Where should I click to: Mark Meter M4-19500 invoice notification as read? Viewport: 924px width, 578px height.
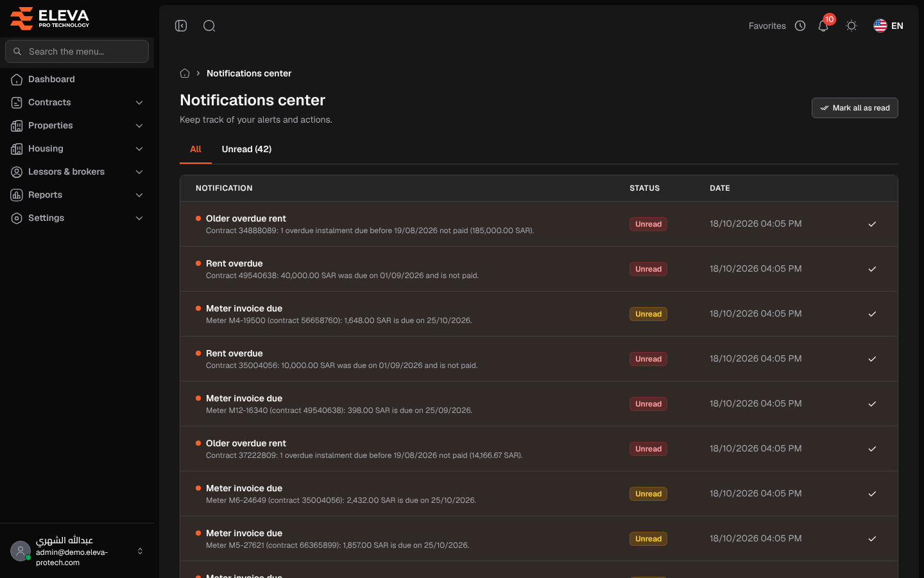(x=872, y=314)
